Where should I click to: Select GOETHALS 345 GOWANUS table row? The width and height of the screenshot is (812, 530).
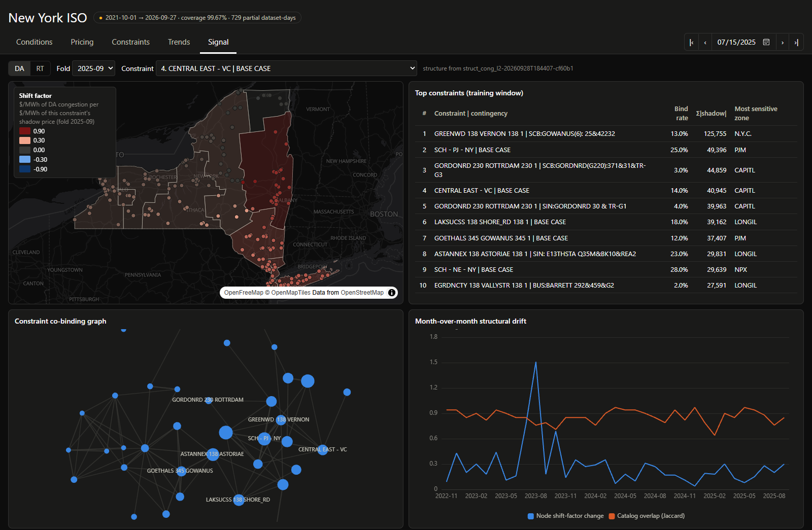(x=606, y=238)
